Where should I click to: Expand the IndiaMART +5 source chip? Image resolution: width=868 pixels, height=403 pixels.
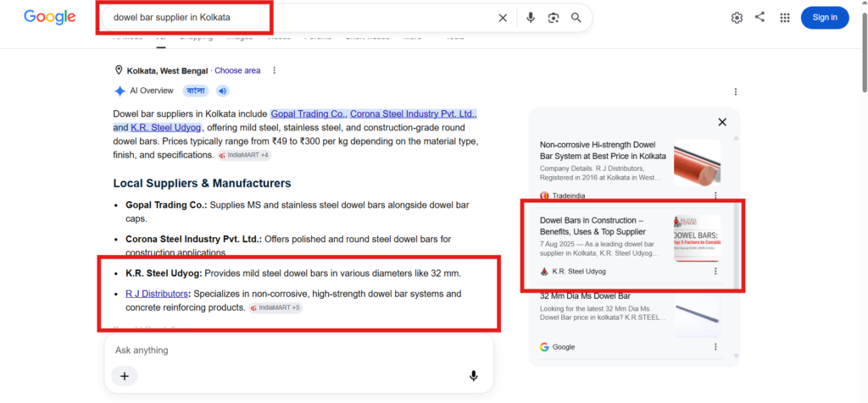pyautogui.click(x=275, y=307)
